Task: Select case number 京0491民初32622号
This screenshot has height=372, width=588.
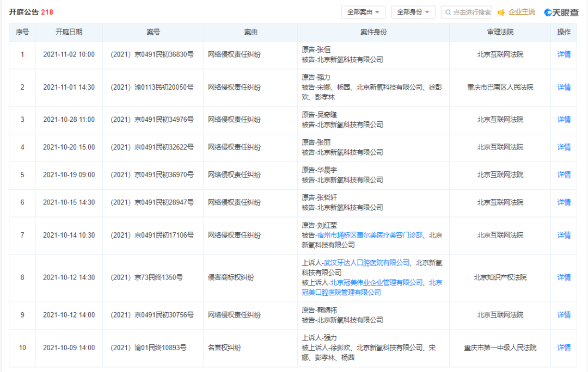Action: [x=152, y=147]
